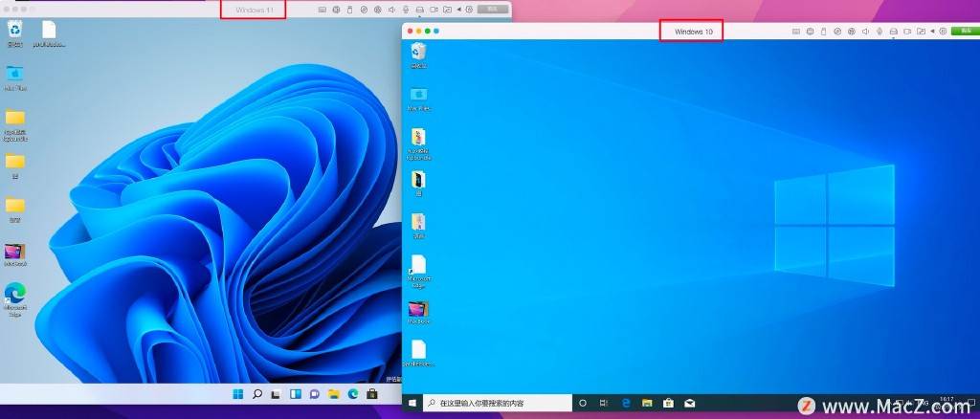Select Mac Files icon on Windows 10 desktop
The height and width of the screenshot is (419, 980).
tap(419, 99)
